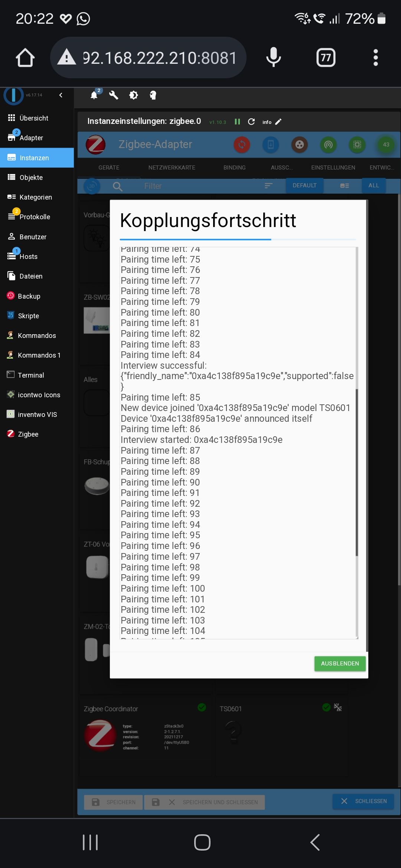Image resolution: width=401 pixels, height=868 pixels.
Task: Open the sort order icon
Action: (268, 185)
